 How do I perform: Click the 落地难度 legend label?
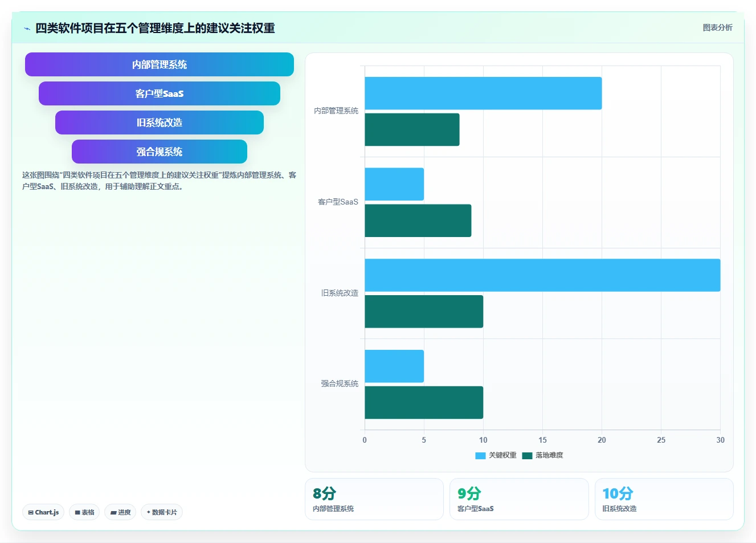click(549, 455)
